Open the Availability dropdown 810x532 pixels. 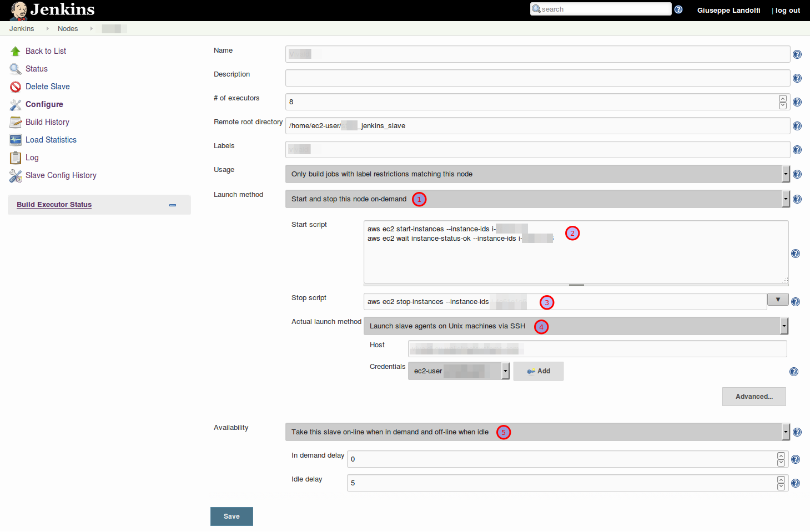[537, 432]
